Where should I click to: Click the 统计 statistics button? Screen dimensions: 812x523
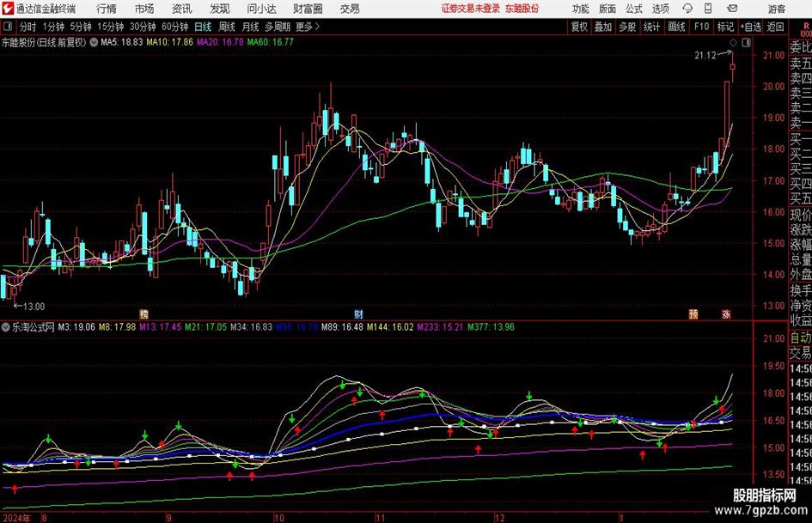[x=651, y=27]
